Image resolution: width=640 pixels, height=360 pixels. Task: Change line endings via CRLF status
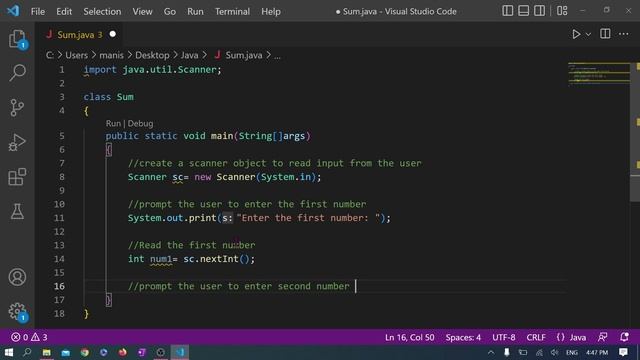tap(536, 337)
